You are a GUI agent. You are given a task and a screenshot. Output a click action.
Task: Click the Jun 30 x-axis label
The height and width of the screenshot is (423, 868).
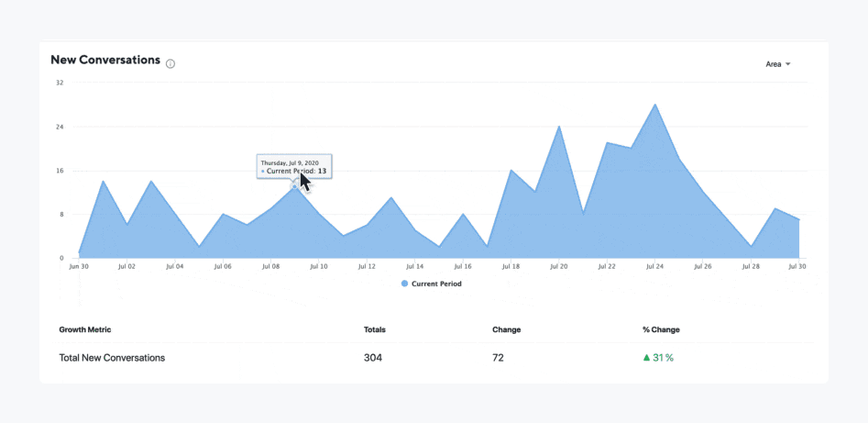click(79, 267)
